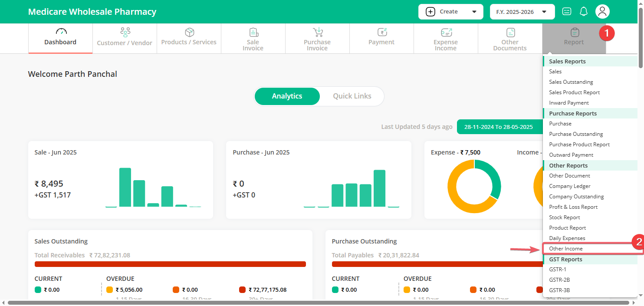Open the Sale Invoice tab
The height and width of the screenshot is (306, 644).
[x=253, y=38]
